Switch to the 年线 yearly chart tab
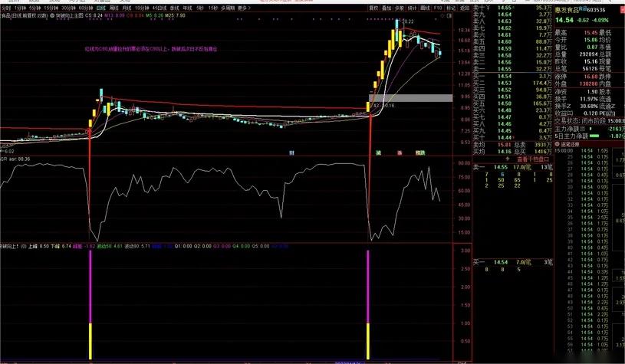625x364 pixels. pyautogui.click(x=187, y=8)
